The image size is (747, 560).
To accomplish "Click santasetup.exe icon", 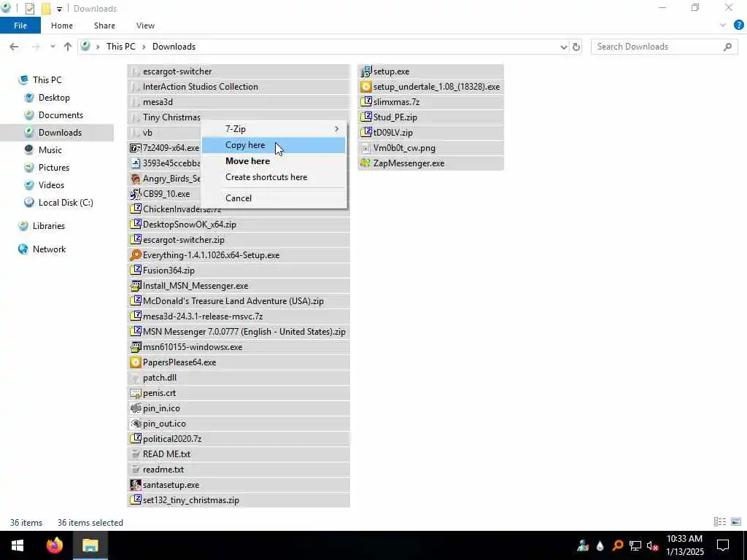I will [136, 485].
